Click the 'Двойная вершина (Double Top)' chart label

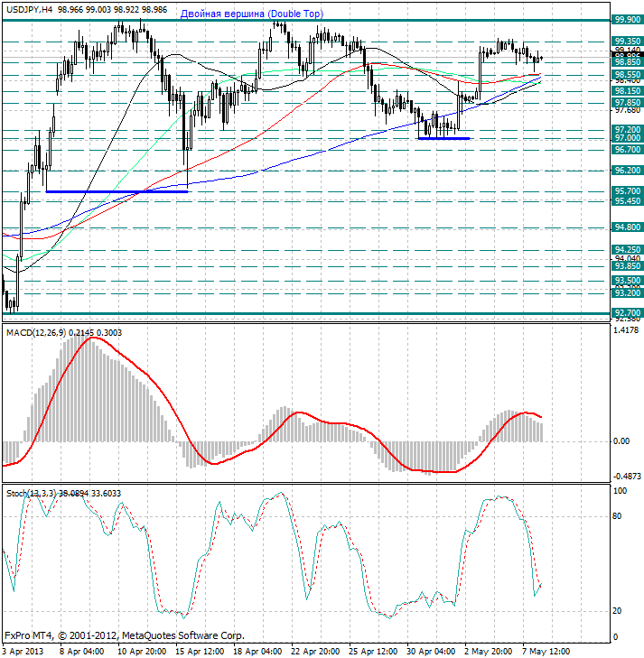click(x=252, y=14)
